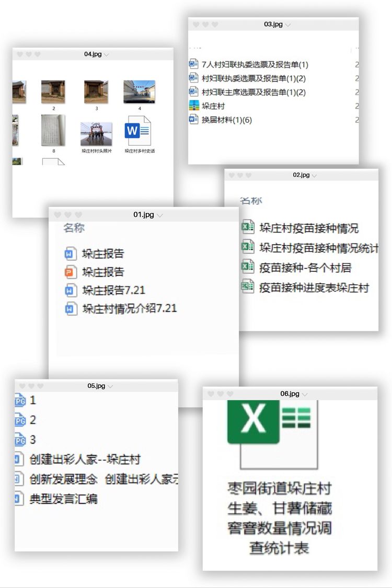Click Word icon beside 换届材料(1)(6)

click(x=193, y=120)
